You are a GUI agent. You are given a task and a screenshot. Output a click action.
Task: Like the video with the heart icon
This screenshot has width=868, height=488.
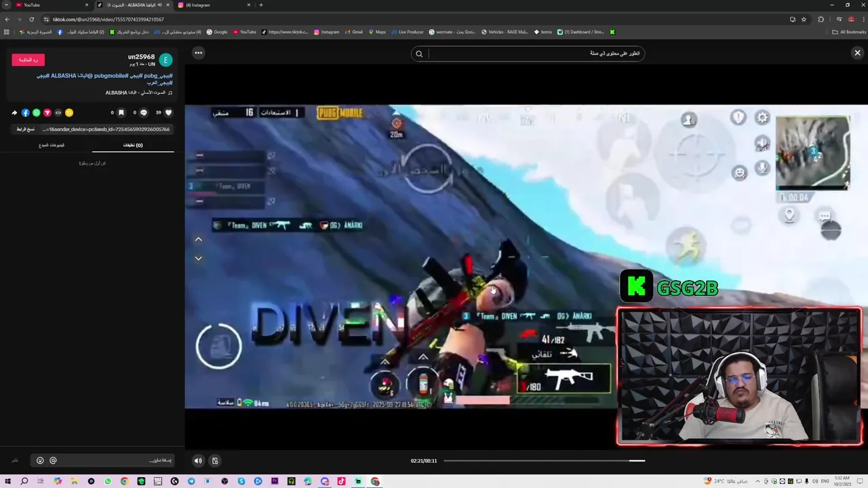point(169,113)
